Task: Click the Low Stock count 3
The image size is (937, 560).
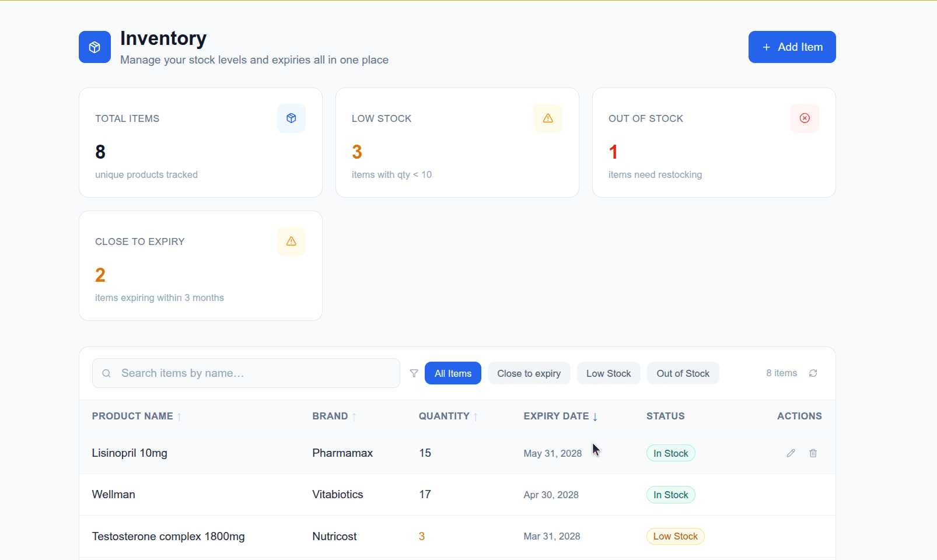Action: click(x=357, y=152)
